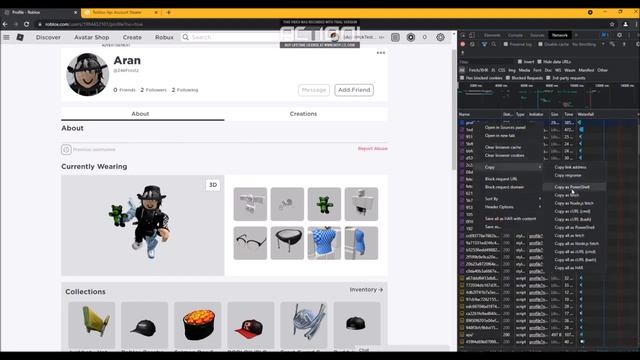This screenshot has width=640, height=360.
Task: Tick the Has blocked cookies checkbox
Action: pos(462,78)
